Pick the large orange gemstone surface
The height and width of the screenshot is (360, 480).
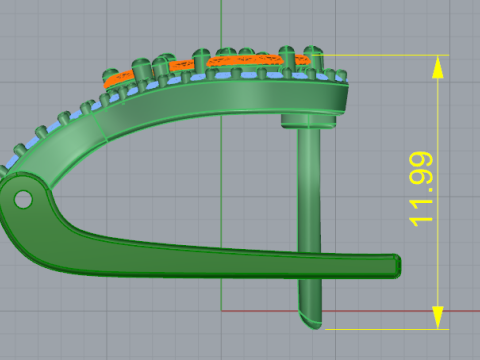pos(245,60)
